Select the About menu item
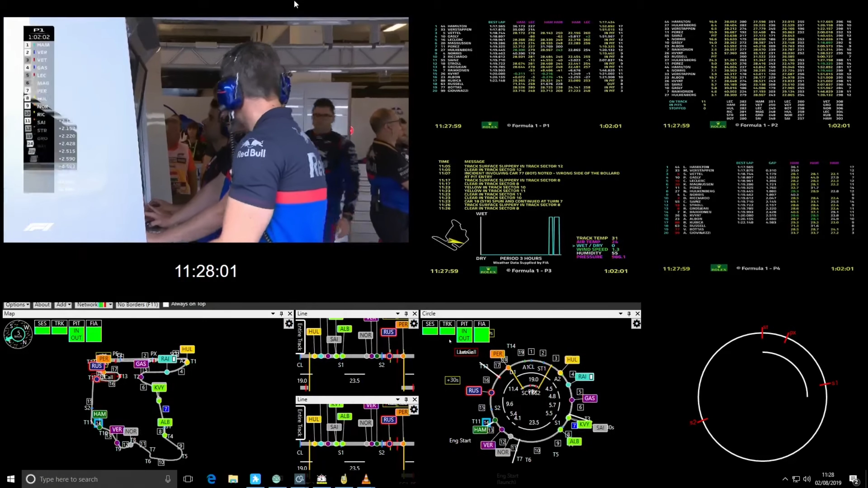 (42, 305)
